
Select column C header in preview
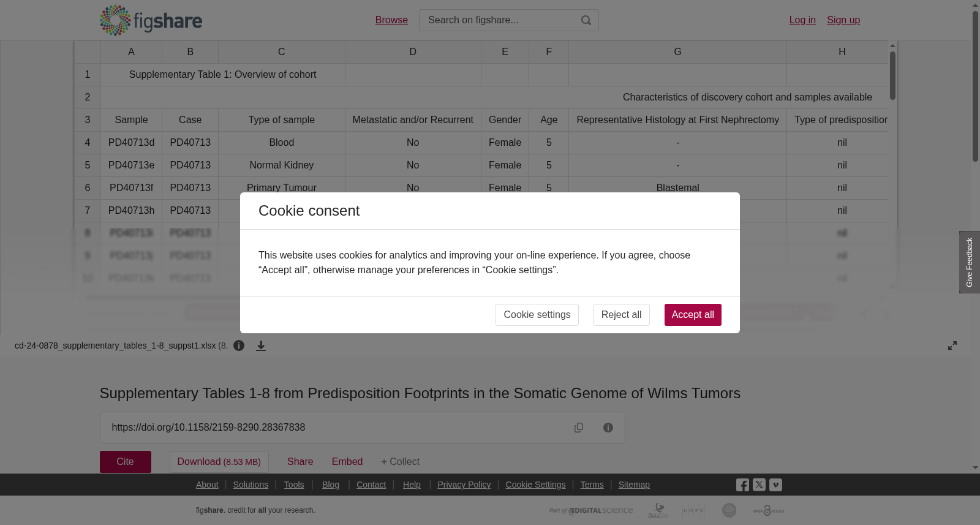(x=282, y=52)
